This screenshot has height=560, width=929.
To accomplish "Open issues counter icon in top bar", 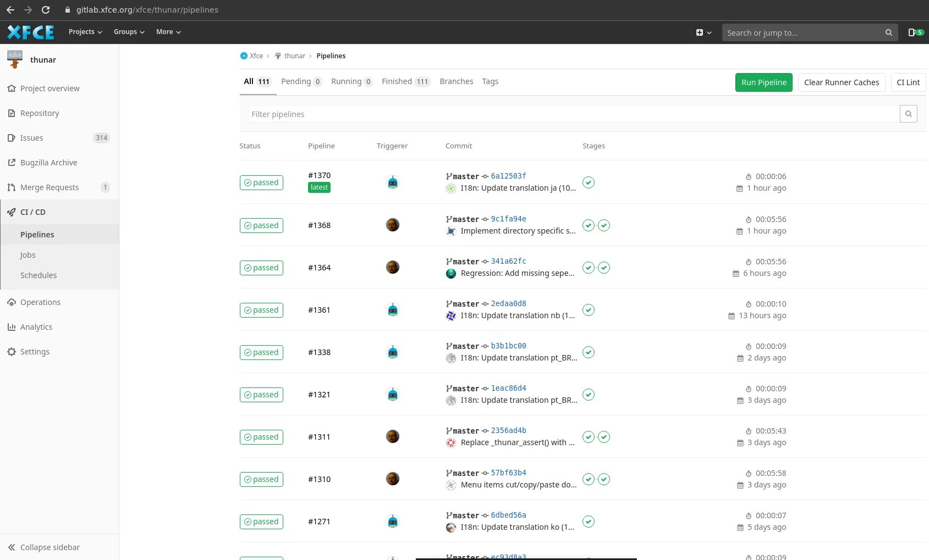I will tap(915, 32).
